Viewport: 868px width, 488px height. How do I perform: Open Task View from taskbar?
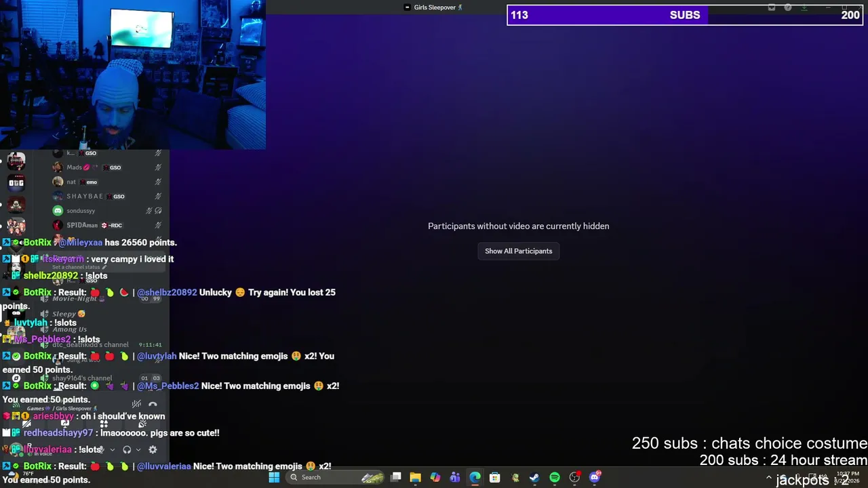(x=396, y=477)
